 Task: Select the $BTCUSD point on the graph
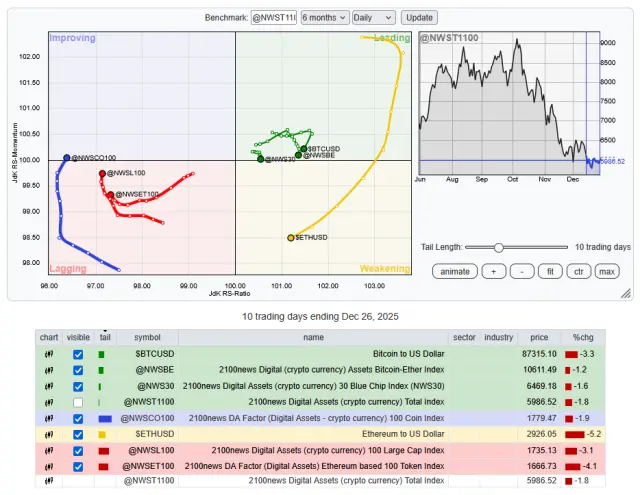[x=304, y=149]
